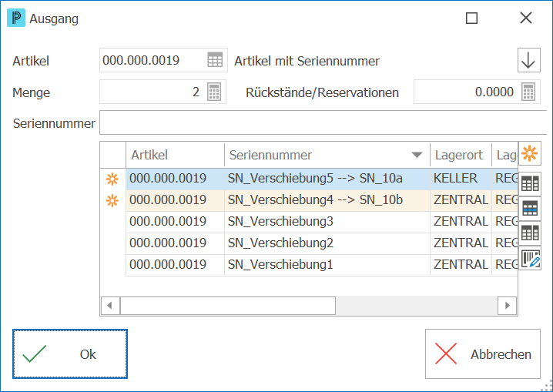Select the SN_Verschiebung1 row
This screenshot has width=553, height=392.
pyautogui.click(x=322, y=265)
